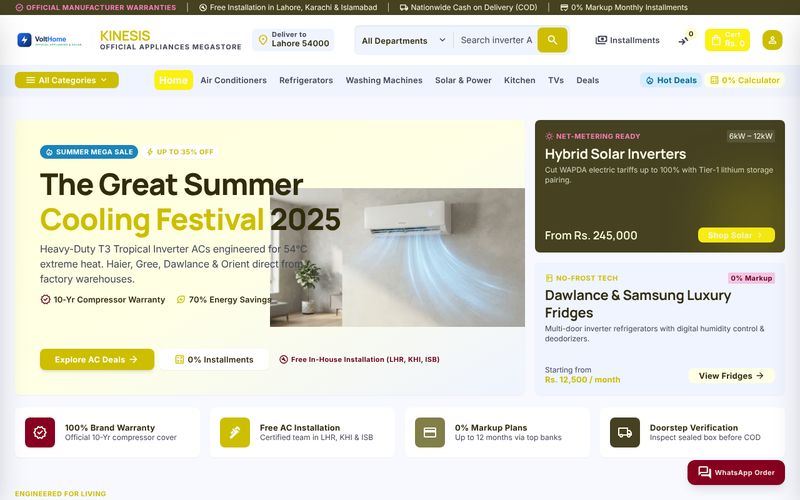Open Deals menu item

coord(587,80)
